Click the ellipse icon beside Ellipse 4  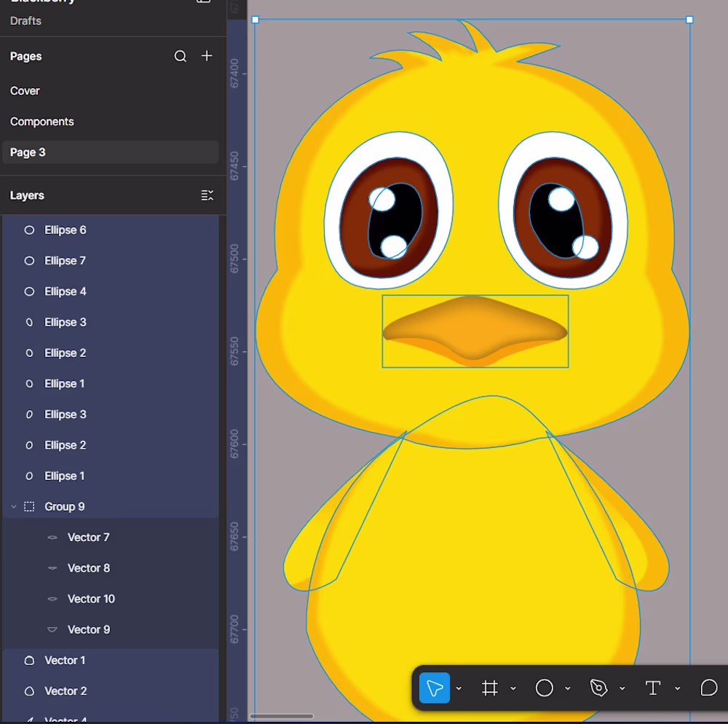(x=29, y=291)
